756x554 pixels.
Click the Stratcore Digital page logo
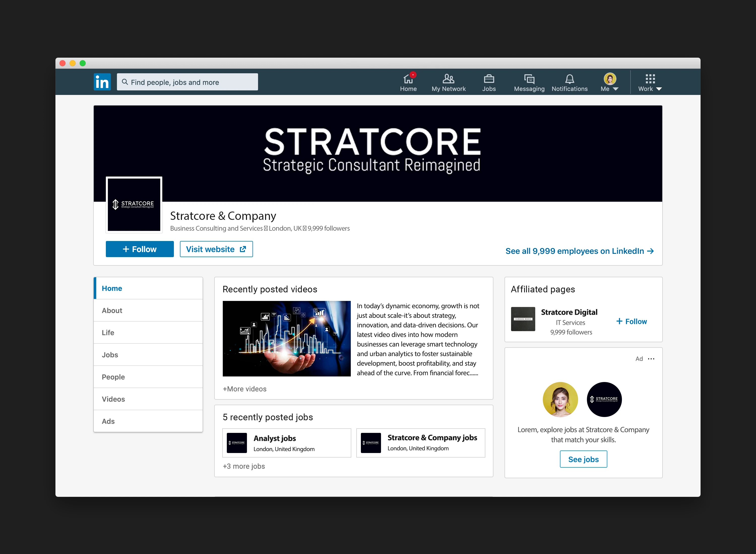(523, 319)
